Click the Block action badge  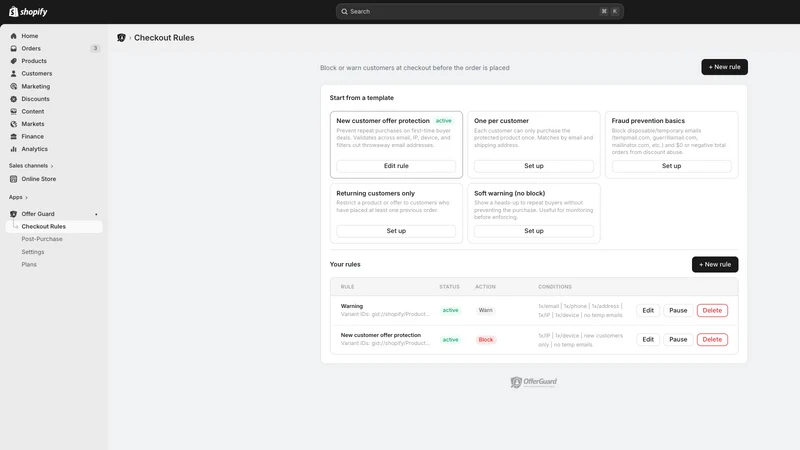[486, 340]
